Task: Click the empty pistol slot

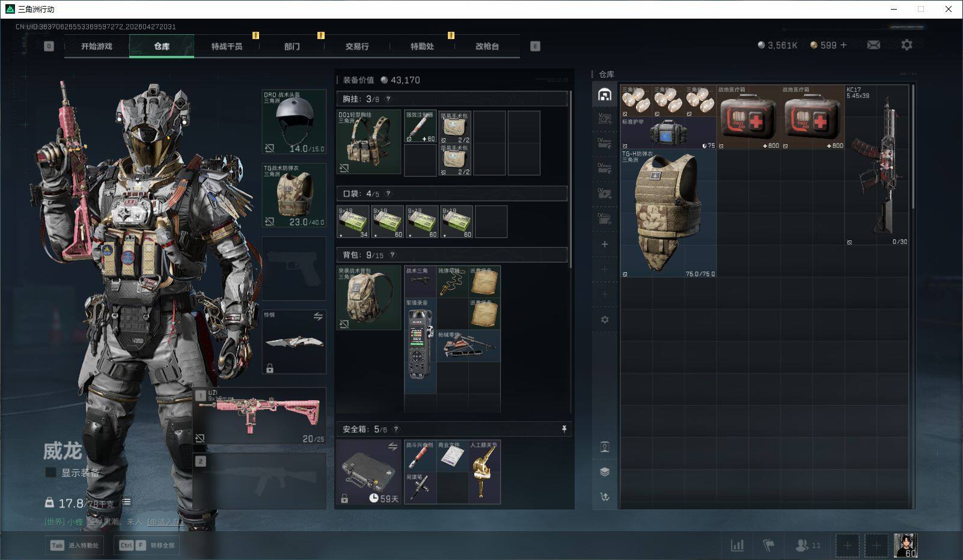Action: pyautogui.click(x=294, y=269)
